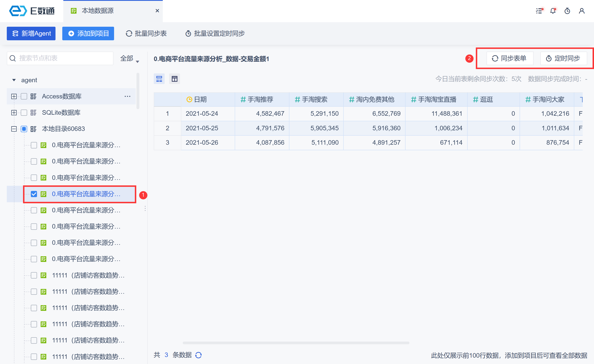Collapse the 本地目录60683 folder
This screenshot has width=594, height=364.
[x=14, y=129]
